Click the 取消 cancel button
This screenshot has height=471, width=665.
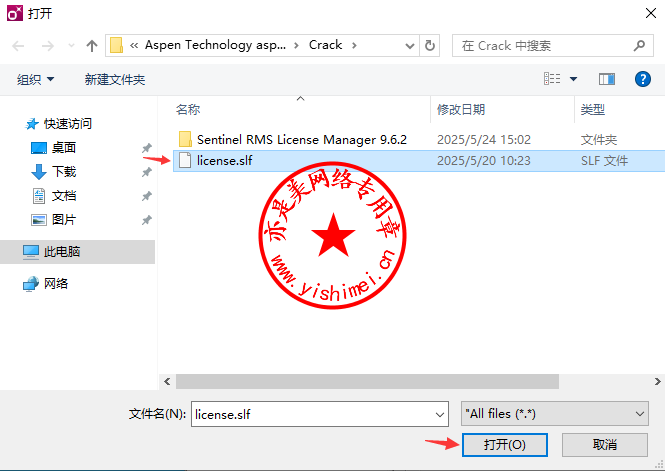pos(604,444)
